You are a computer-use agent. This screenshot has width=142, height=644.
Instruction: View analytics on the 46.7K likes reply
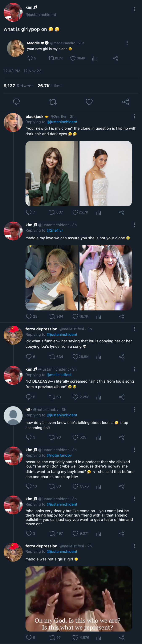[99, 317]
